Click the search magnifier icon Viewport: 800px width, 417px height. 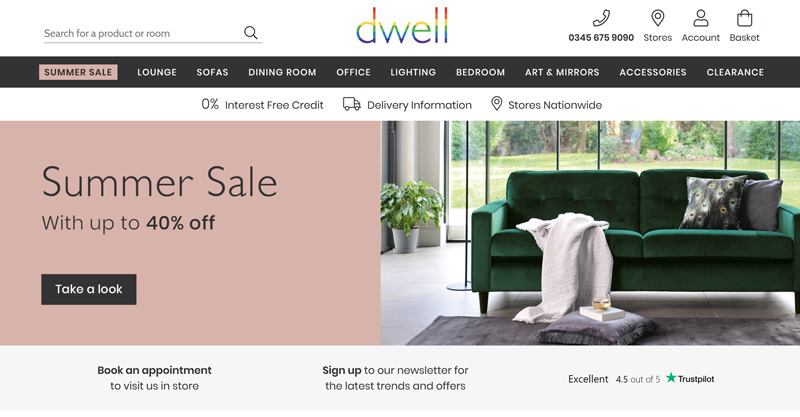point(251,33)
